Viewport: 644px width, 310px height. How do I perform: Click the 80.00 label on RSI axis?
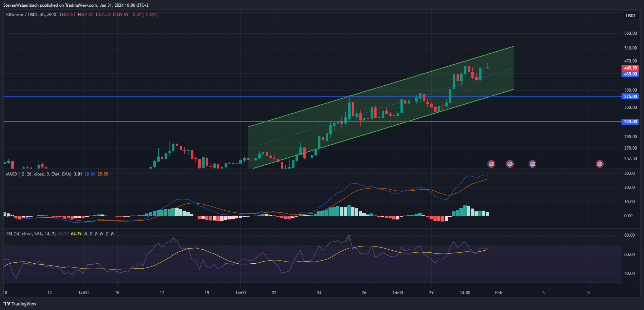click(x=629, y=235)
